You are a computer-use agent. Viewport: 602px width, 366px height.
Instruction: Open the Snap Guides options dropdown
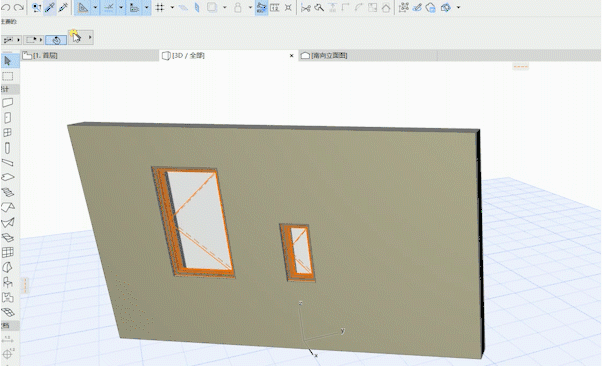pos(121,7)
